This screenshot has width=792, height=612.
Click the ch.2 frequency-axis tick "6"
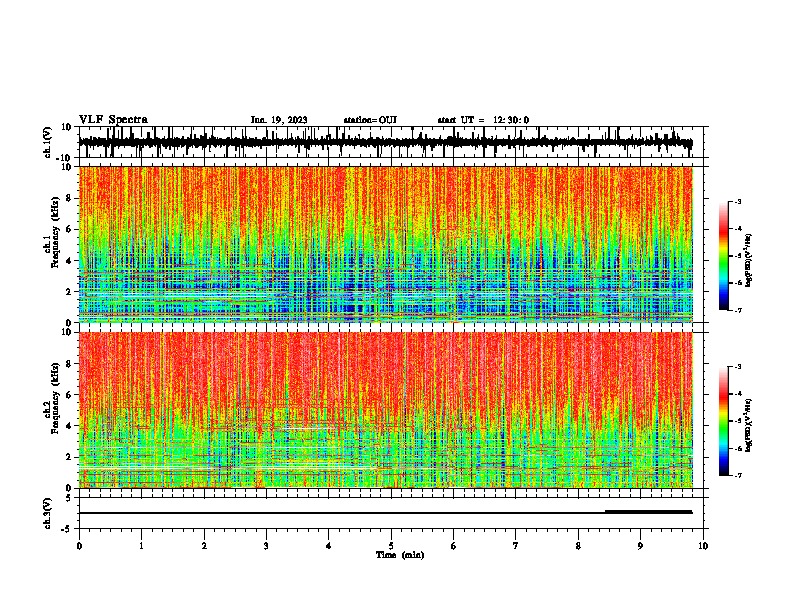70,395
